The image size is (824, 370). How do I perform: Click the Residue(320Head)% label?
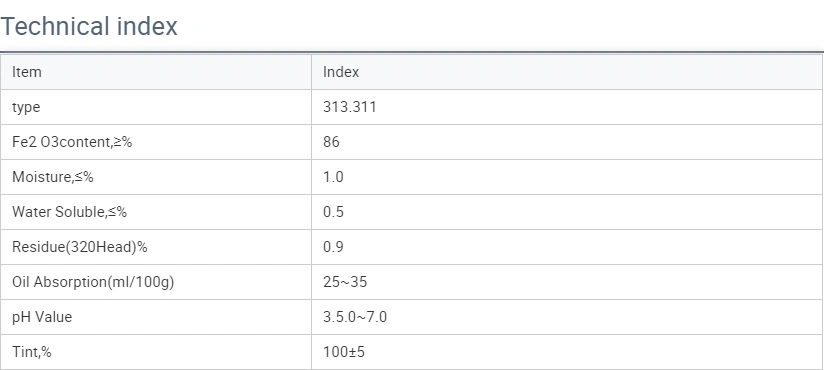[x=80, y=247]
